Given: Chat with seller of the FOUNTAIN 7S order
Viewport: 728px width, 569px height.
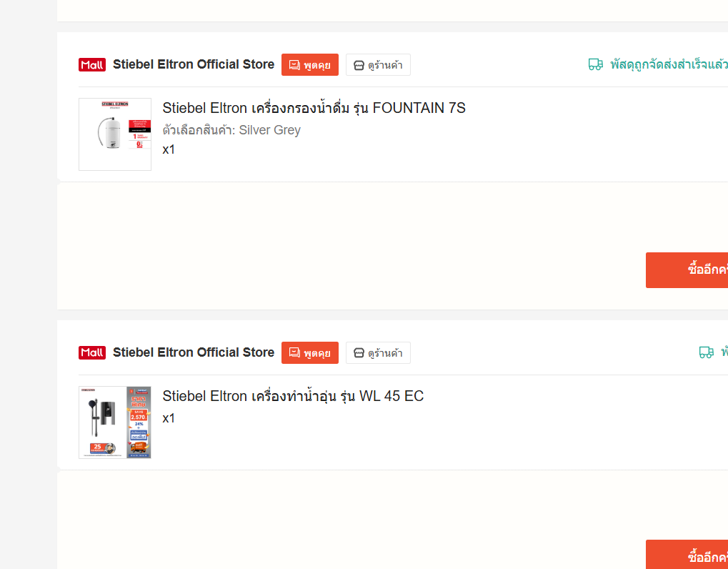Looking at the screenshot, I should (x=309, y=64).
